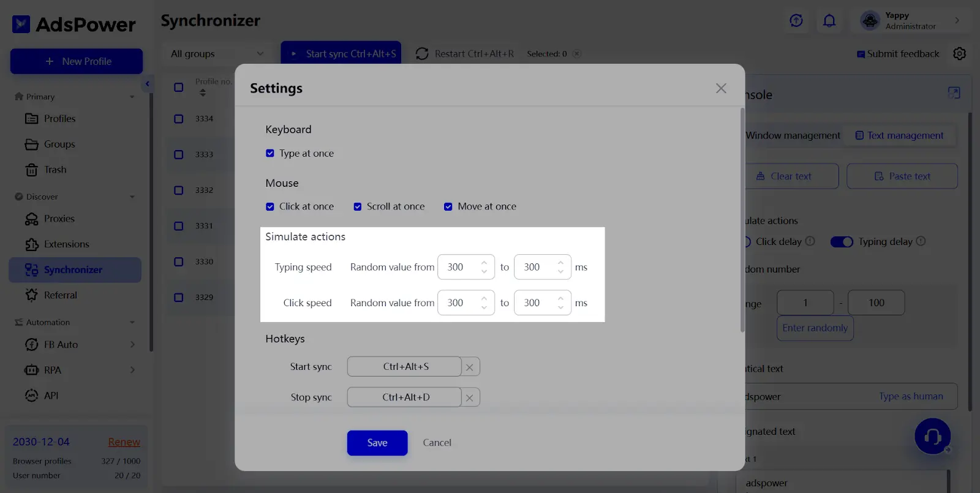Click the Trash icon in sidebar

(x=32, y=170)
